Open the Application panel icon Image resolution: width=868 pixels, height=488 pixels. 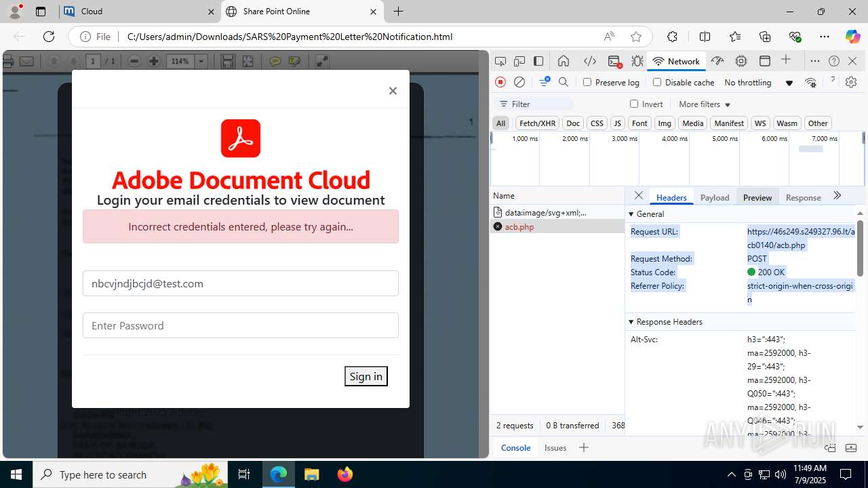point(765,61)
